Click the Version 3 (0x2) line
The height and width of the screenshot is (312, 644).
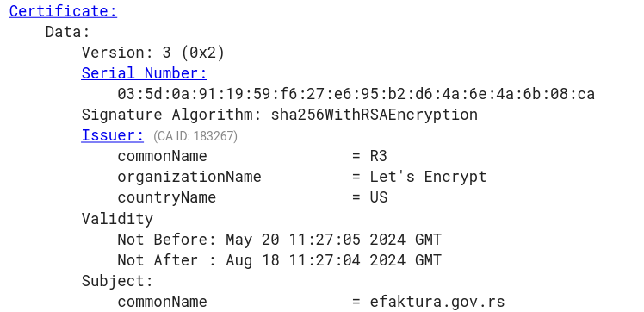click(x=153, y=53)
